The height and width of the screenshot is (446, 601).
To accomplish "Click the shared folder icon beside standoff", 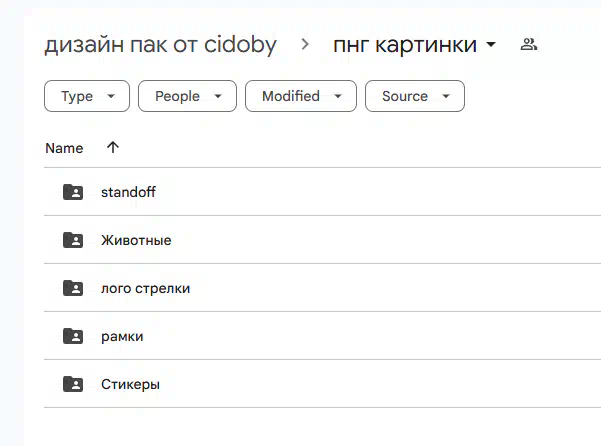I will [73, 192].
